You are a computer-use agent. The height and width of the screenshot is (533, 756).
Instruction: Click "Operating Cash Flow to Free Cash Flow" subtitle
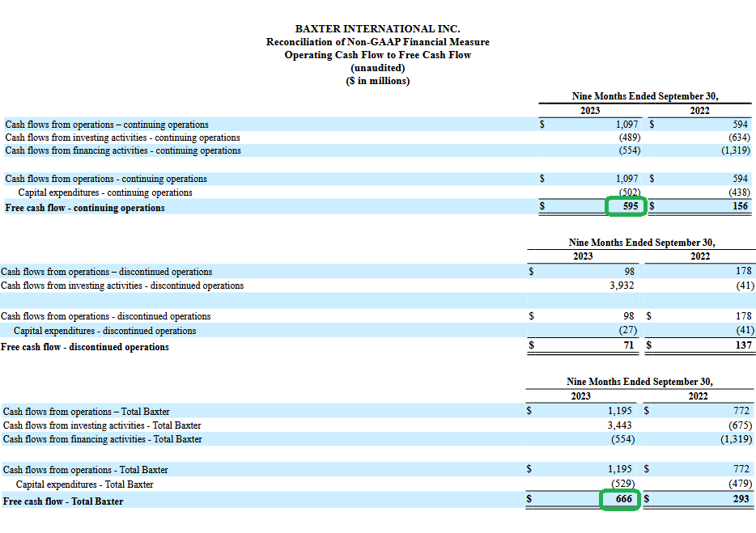coord(377,55)
